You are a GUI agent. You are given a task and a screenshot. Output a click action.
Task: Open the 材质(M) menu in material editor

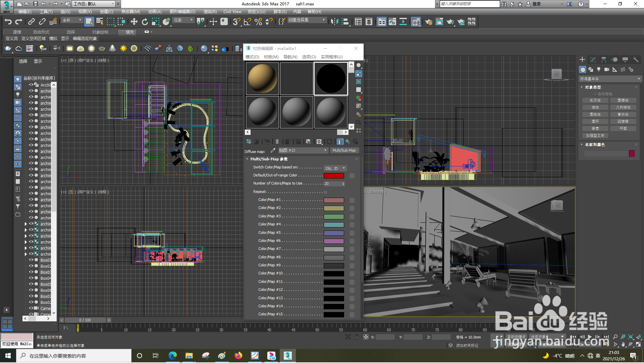click(x=271, y=57)
